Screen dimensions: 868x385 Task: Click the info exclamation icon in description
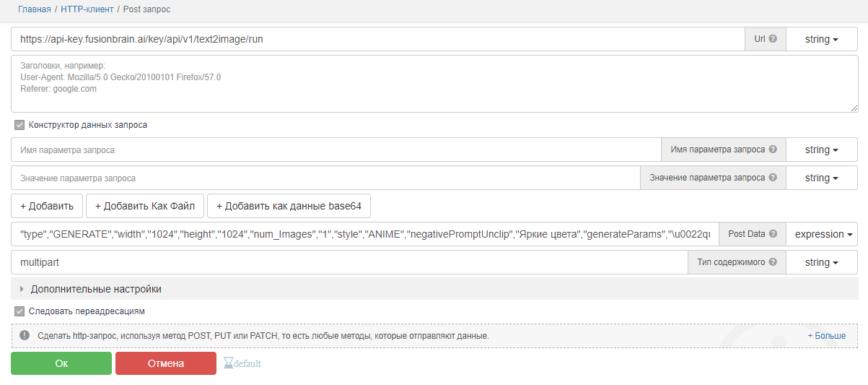pyautogui.click(x=25, y=336)
